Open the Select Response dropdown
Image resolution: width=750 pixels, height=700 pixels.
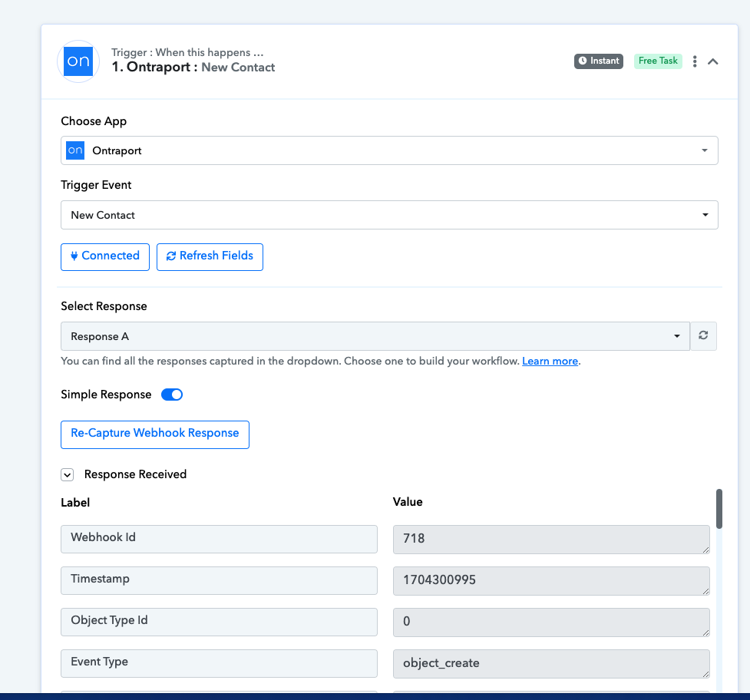[375, 336]
